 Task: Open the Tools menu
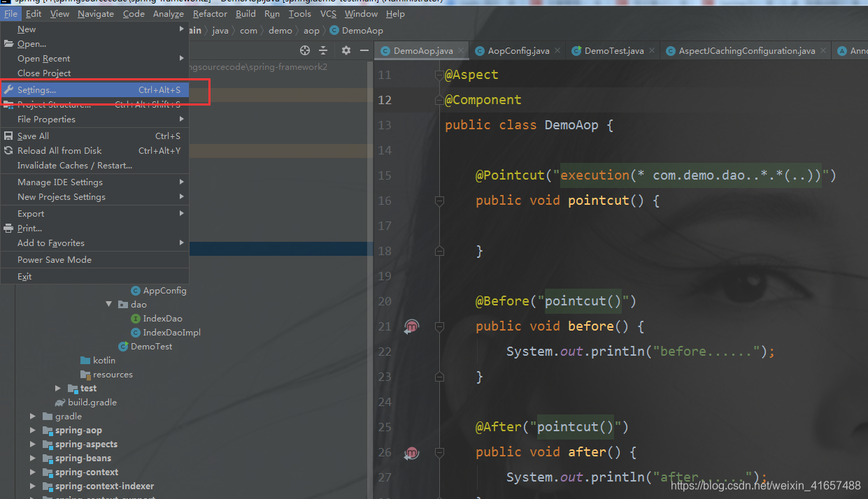[299, 13]
